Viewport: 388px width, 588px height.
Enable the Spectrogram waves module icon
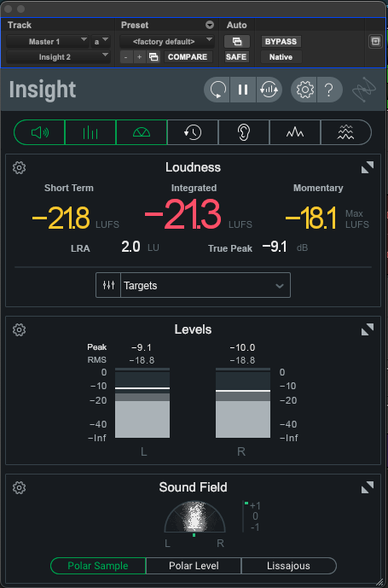point(345,132)
